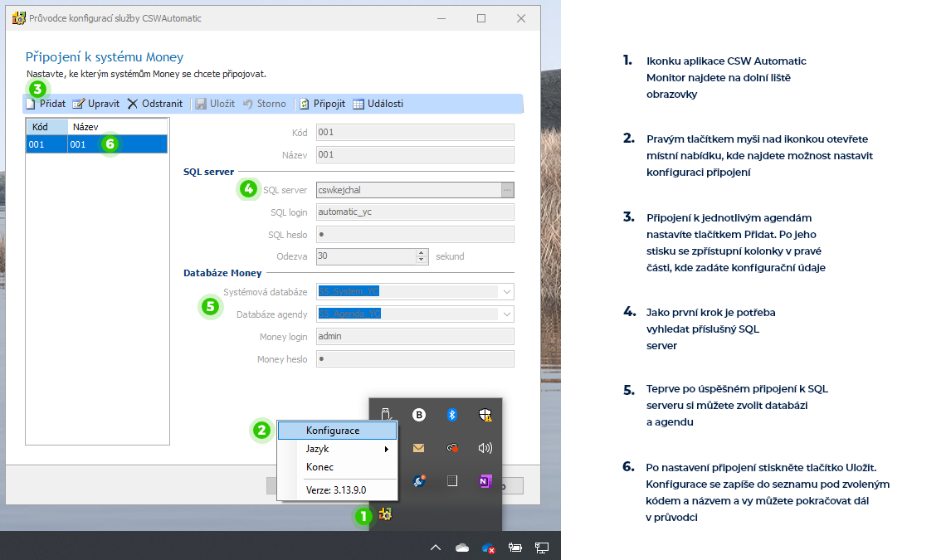The image size is (946, 560).
Task: Increase the Odezva timeout with the up arrow
Action: tap(422, 252)
